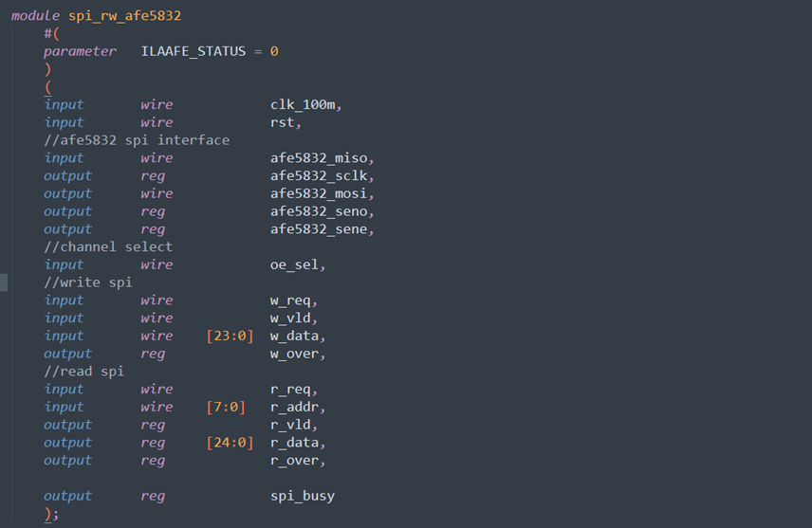Click the '//write spi' comment
This screenshot has height=528, width=812.
coord(88,282)
